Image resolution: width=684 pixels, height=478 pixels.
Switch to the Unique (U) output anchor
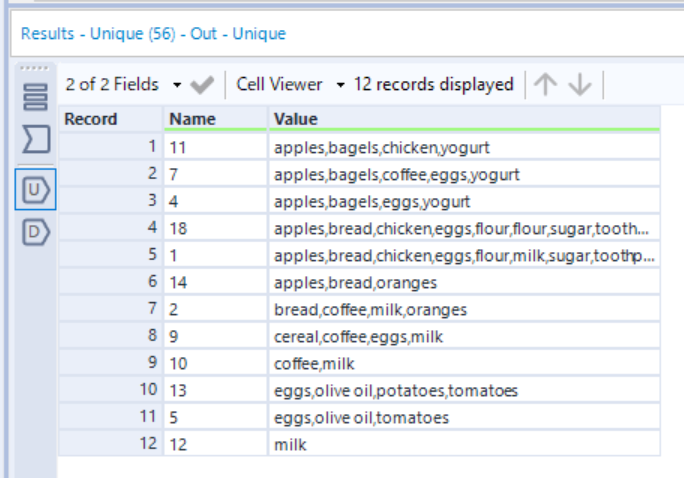point(36,190)
